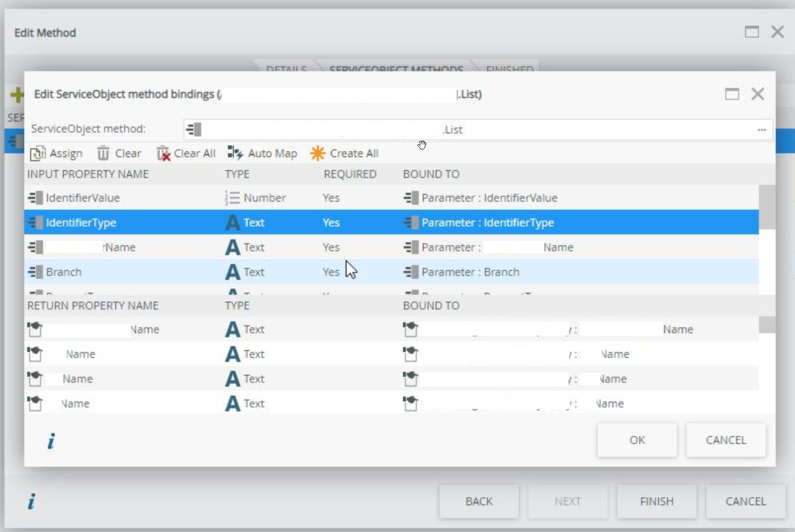The width and height of the screenshot is (795, 532).
Task: Click OK in the bindings dialog
Action: point(637,440)
